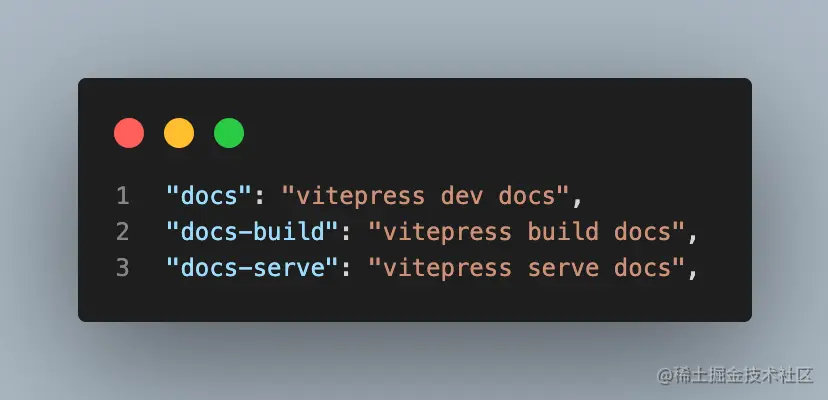Click the "docs-serve" key text
Viewport: 828px width, 400px height.
click(x=253, y=268)
